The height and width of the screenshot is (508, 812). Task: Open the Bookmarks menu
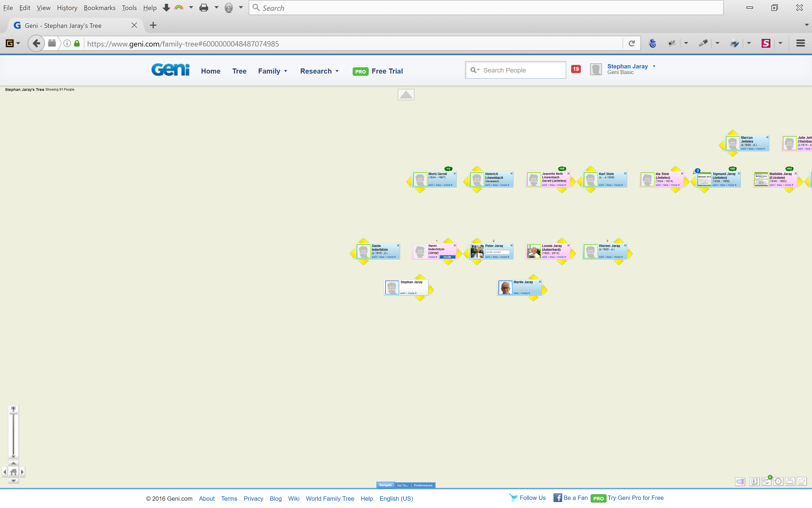pos(100,7)
